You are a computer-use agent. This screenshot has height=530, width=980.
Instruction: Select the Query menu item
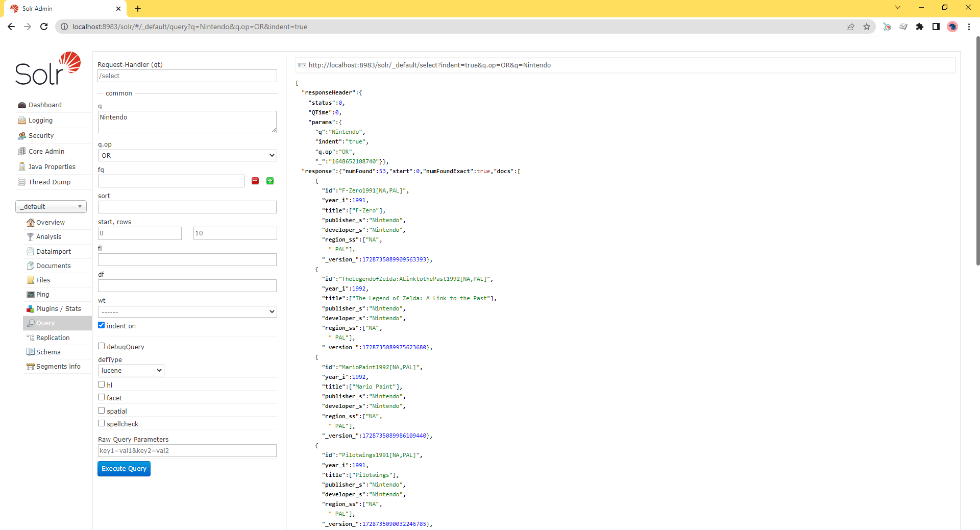coord(57,323)
